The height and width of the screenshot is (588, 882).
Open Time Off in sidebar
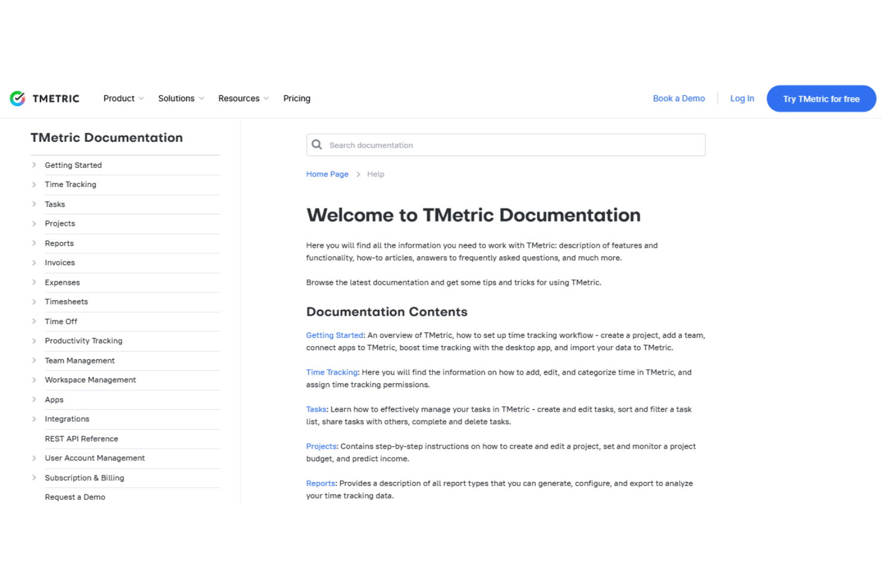pos(61,321)
